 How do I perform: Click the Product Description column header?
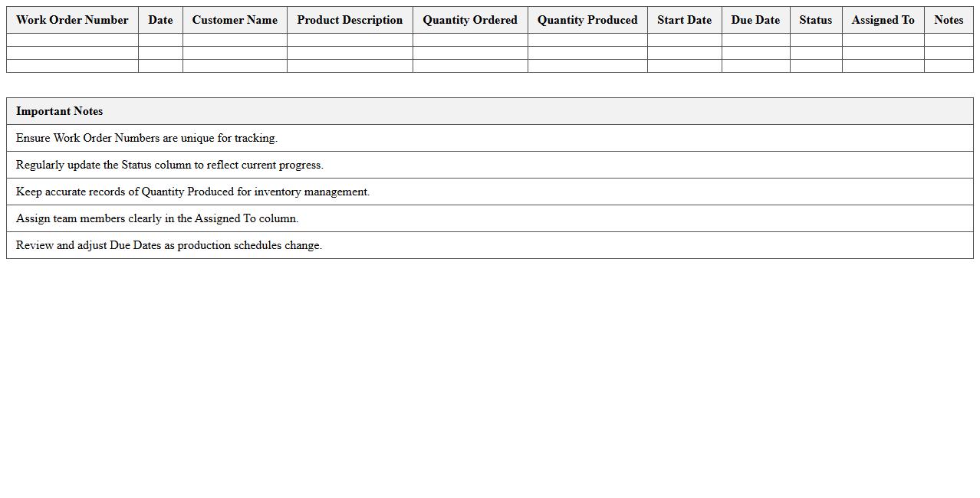coord(349,20)
